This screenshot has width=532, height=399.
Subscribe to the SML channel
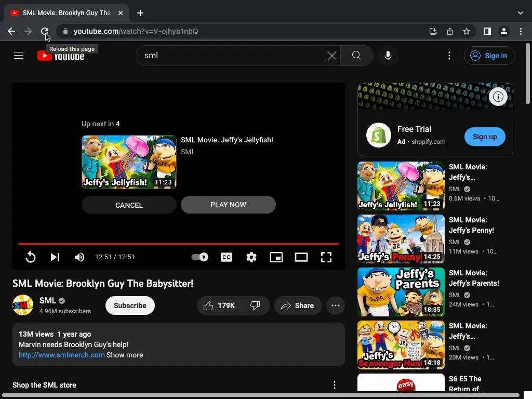coord(130,305)
